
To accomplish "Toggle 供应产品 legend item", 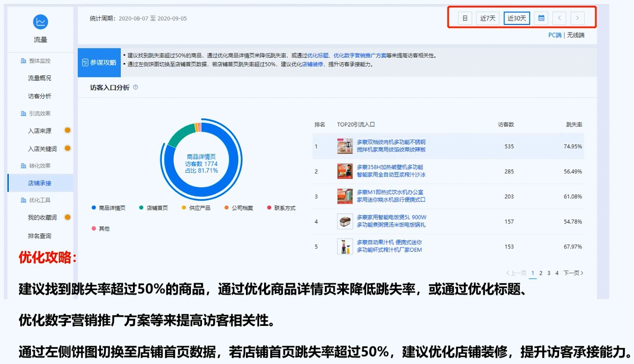I will [x=196, y=208].
